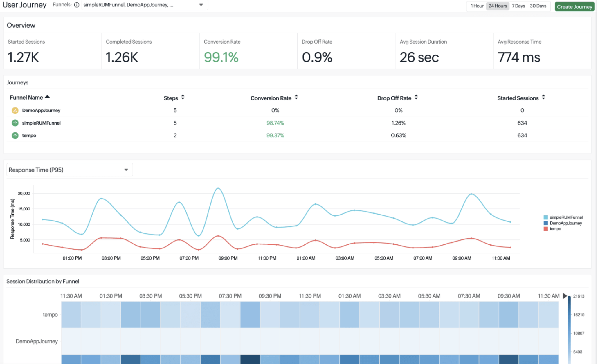This screenshot has width=598, height=364.
Task: Click the DemoAppJourney row label in heatmap
Action: tap(37, 341)
